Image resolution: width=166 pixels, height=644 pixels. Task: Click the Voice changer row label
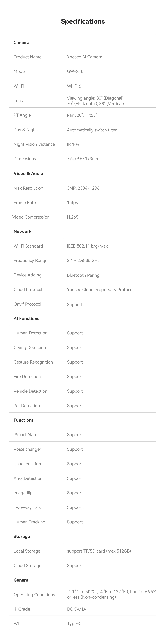pyautogui.click(x=27, y=449)
